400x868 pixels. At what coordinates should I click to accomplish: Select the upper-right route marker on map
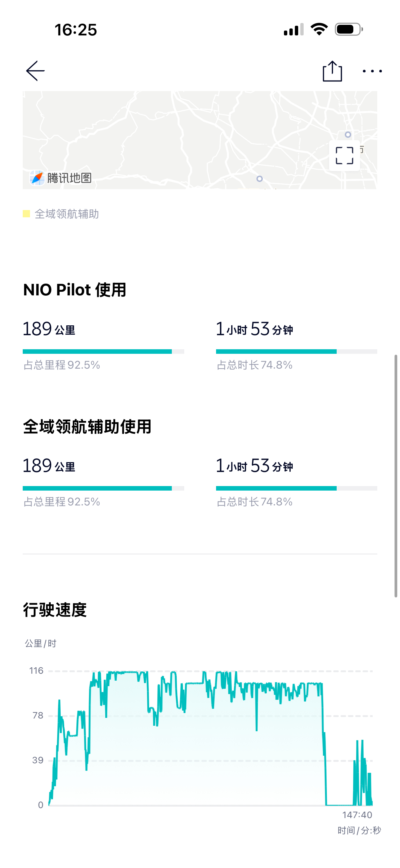(348, 134)
